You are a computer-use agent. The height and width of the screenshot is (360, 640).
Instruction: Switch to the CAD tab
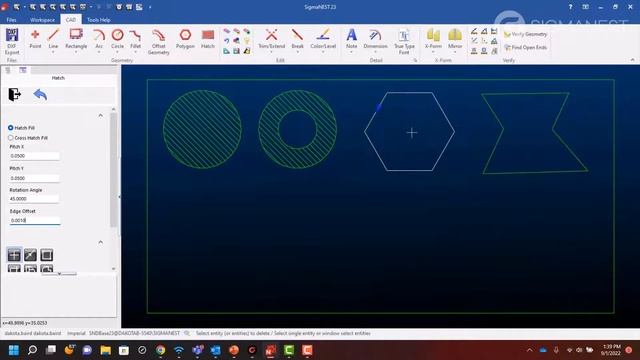click(71, 20)
